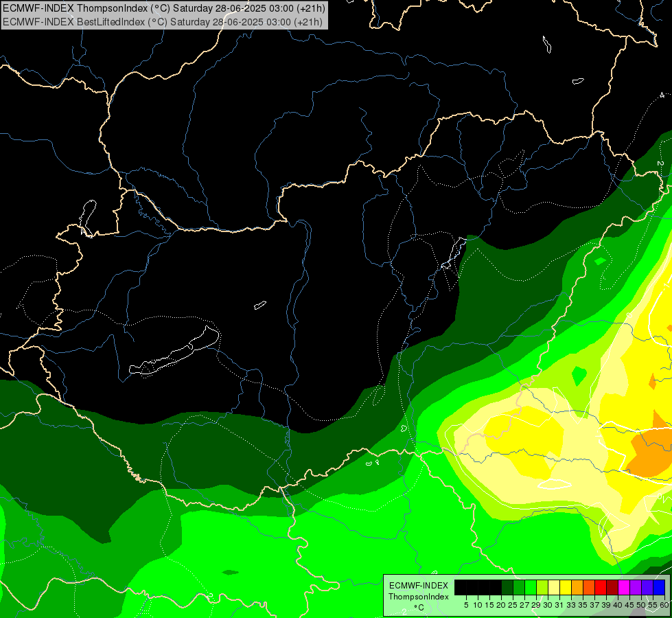Image resolution: width=672 pixels, height=618 pixels.
Task: Click the legend tick value '5'
Action: [466, 605]
